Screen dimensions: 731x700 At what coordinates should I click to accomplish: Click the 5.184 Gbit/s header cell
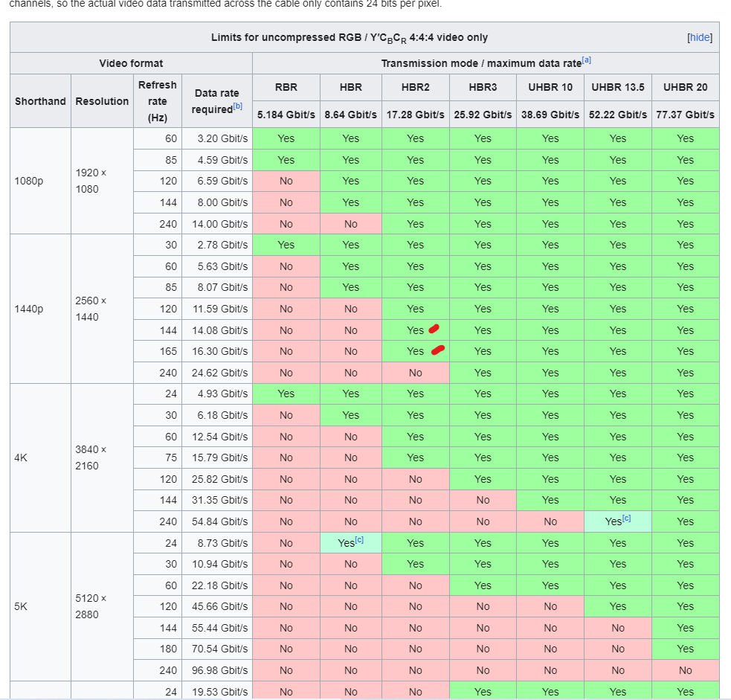(286, 115)
